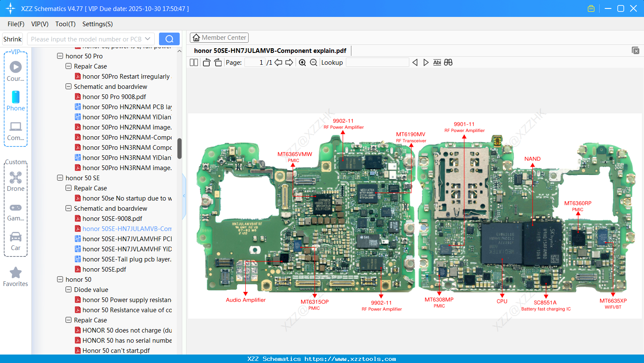Click the blue search button
Image resolution: width=644 pixels, height=363 pixels.
[x=169, y=39]
